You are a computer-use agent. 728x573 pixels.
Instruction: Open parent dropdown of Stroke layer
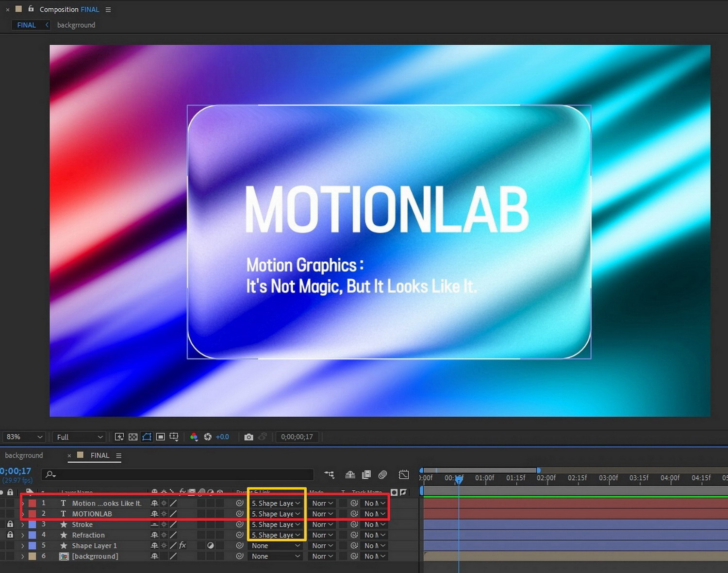(x=276, y=524)
